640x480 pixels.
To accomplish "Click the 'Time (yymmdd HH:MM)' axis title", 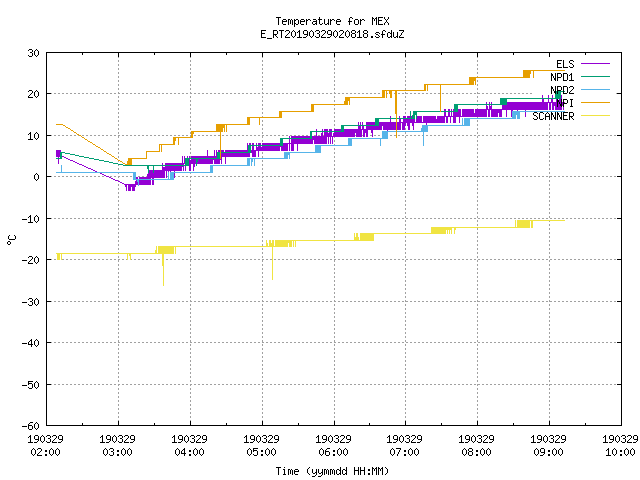I will pos(332,471).
